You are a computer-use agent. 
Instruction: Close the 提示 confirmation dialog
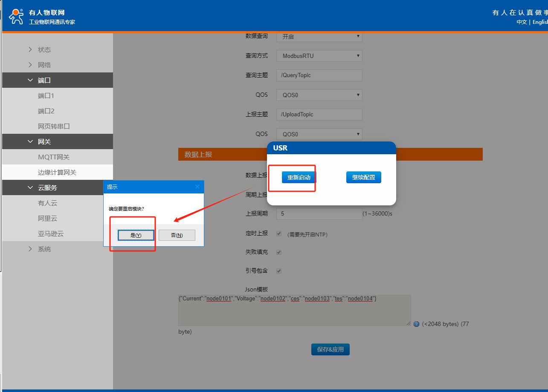[x=197, y=187]
